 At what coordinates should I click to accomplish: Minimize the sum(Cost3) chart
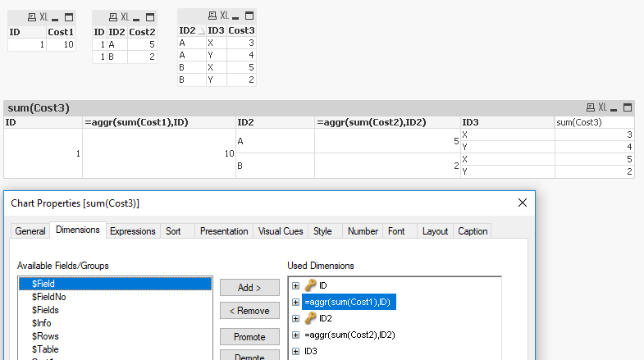[x=614, y=109]
